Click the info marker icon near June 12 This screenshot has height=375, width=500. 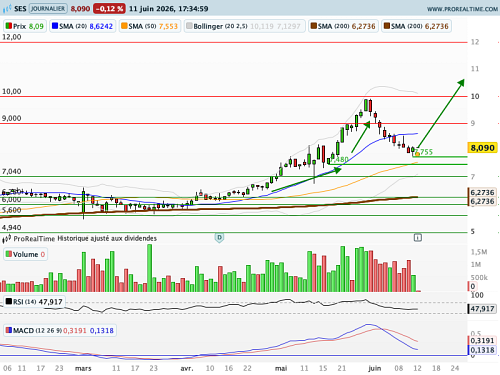418,238
